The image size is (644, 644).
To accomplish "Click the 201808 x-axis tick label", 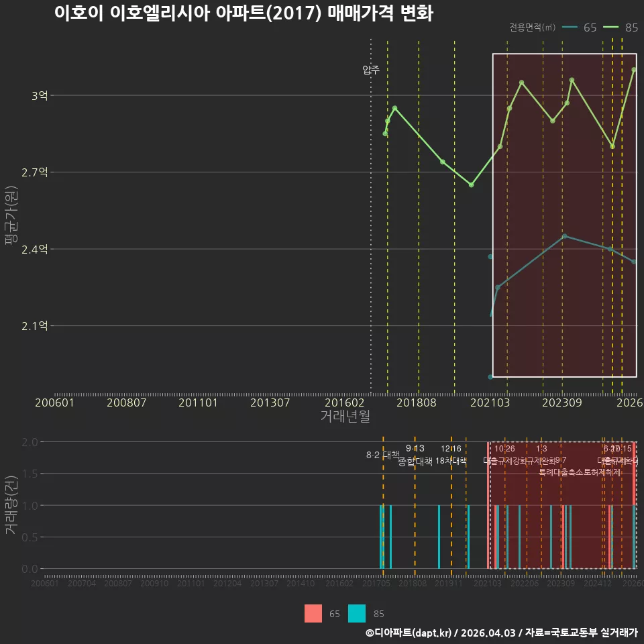I will (x=417, y=402).
